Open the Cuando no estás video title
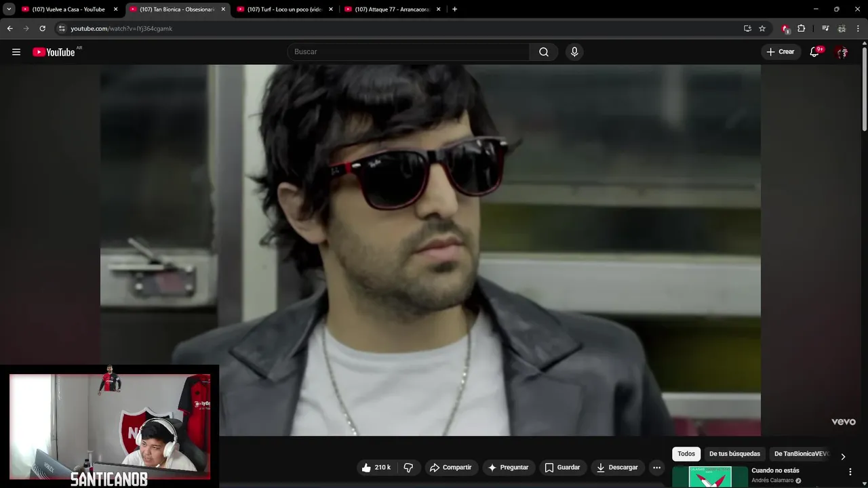Screen dimensions: 868x488 775,470
